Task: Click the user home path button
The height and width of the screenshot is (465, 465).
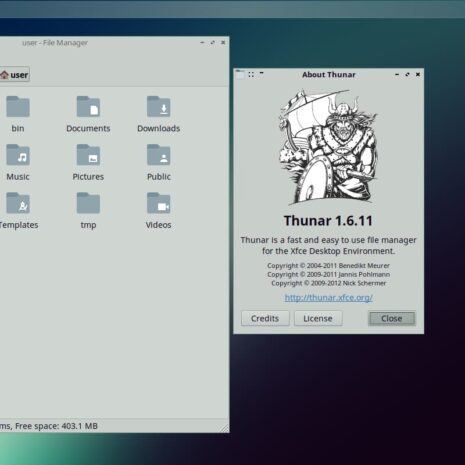Action: (x=14, y=75)
